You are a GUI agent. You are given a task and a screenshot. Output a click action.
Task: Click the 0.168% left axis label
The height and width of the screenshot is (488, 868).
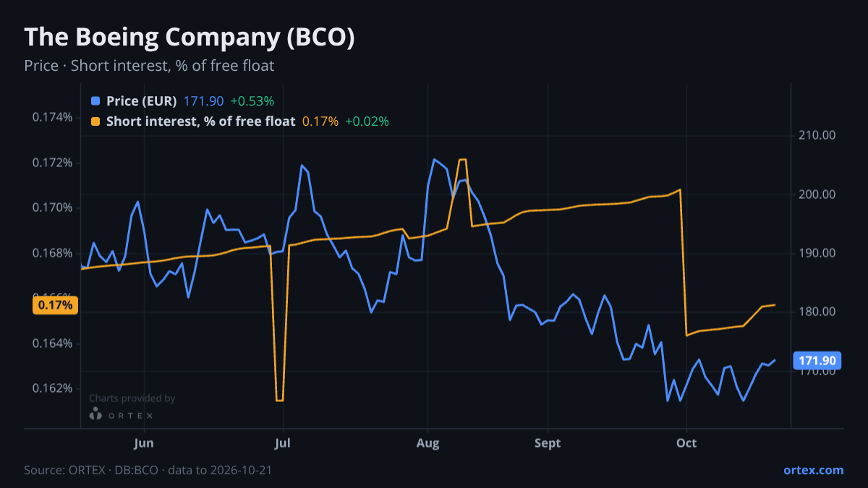pos(53,253)
